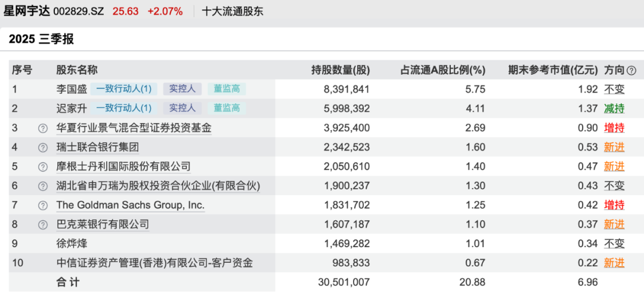Click 新进 direction for 摩根士丹利国际
This screenshot has width=644, height=292.
coord(614,167)
